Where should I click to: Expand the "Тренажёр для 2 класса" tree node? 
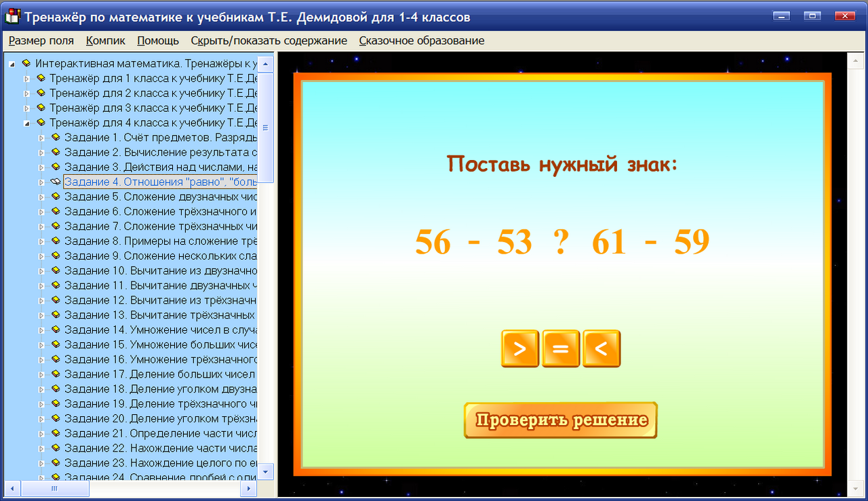26,93
